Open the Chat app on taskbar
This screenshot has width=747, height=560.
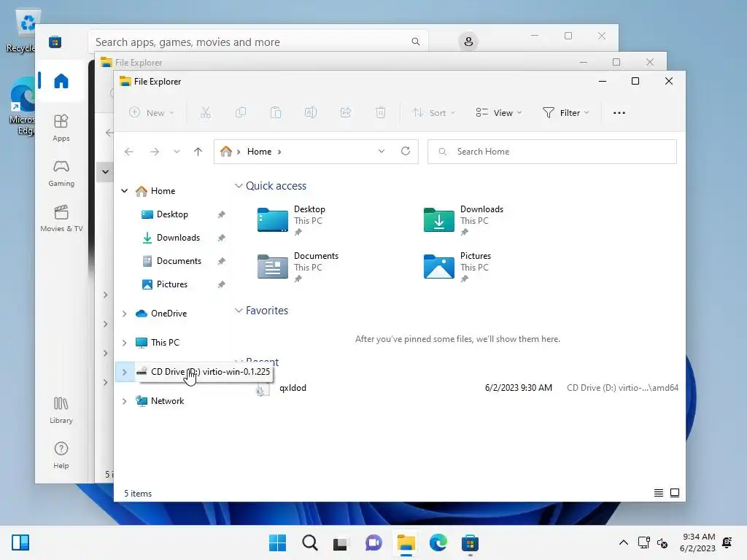click(373, 542)
